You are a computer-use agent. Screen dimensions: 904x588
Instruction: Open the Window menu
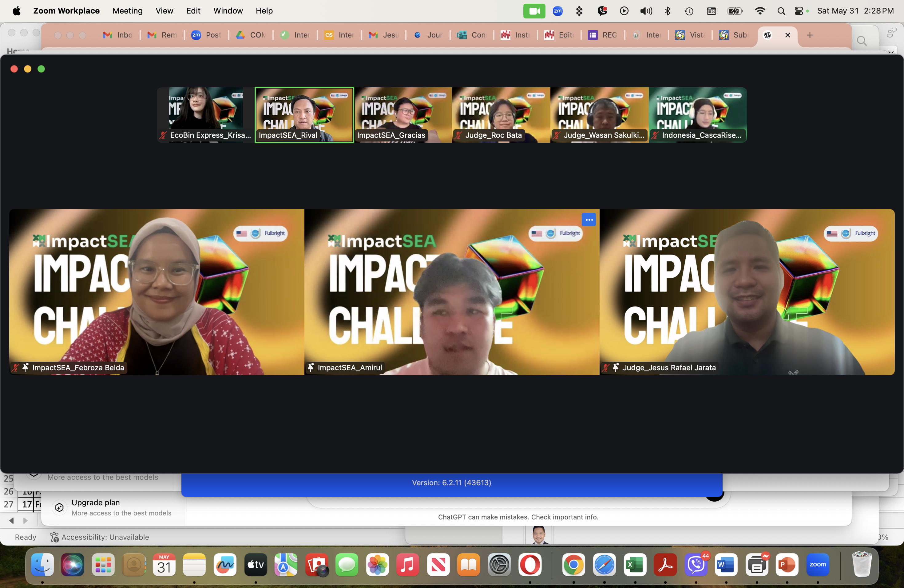(x=228, y=11)
